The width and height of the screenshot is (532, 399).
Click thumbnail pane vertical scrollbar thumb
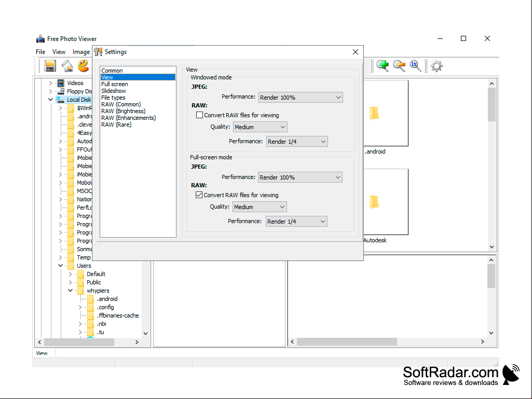[x=492, y=104]
